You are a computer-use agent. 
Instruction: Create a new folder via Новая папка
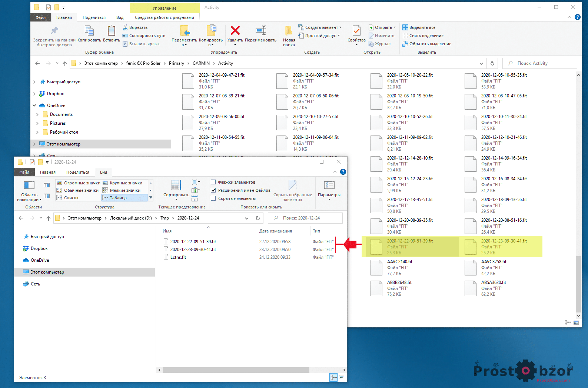point(289,31)
